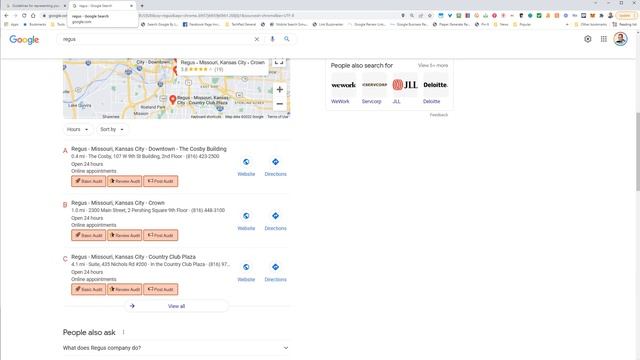Open the News bookmarks folder
Image resolution: width=640 pixels, height=360 pixels.
click(501, 24)
